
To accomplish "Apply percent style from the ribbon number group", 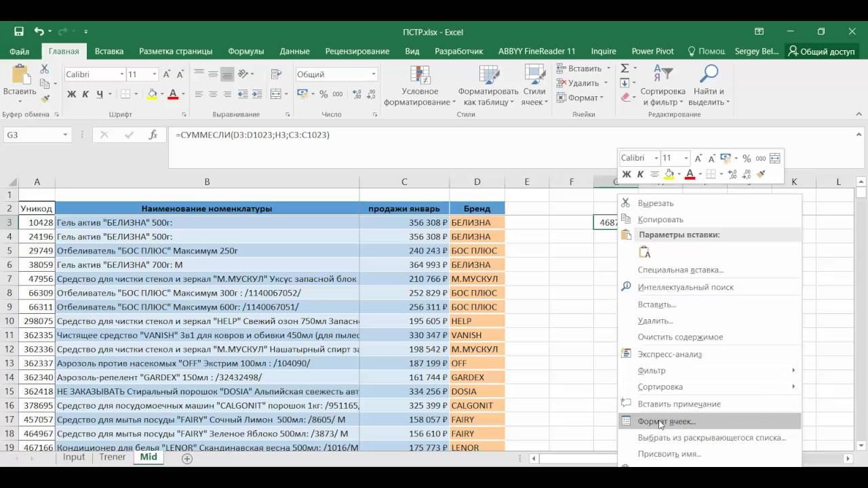I will coord(323,94).
